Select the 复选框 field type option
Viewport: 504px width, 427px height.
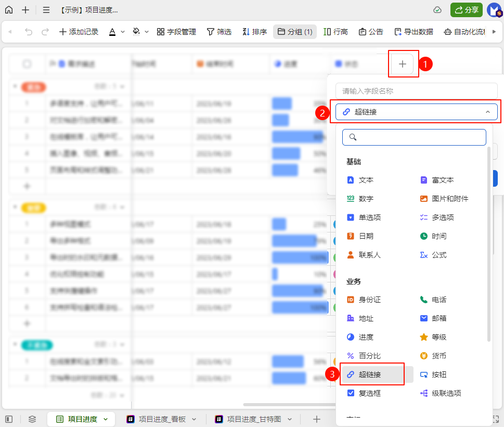[x=369, y=393]
